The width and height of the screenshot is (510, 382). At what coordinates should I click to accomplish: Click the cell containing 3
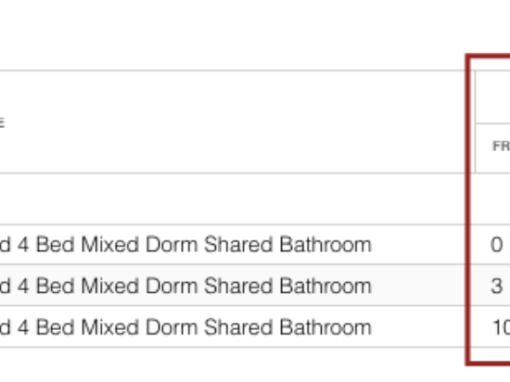click(x=496, y=286)
